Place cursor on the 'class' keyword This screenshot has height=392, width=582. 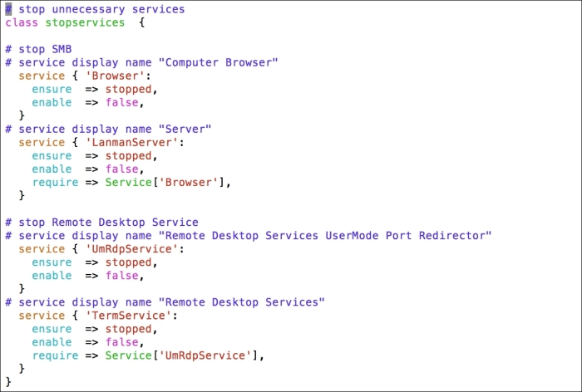click(22, 22)
